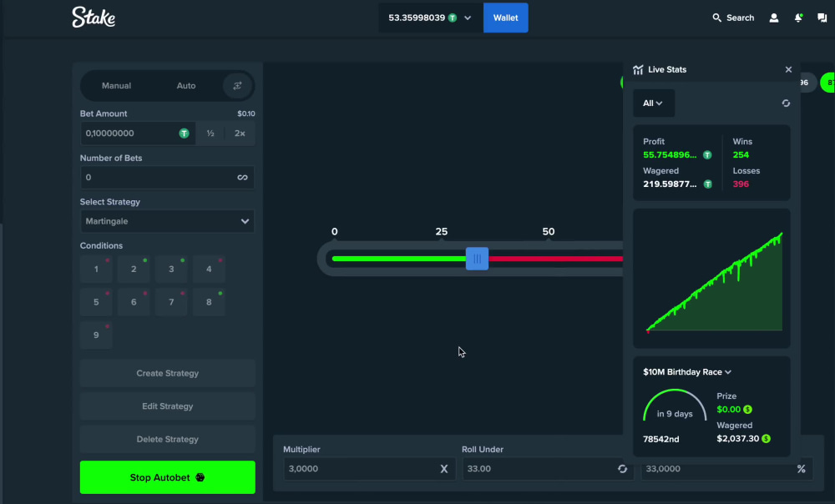This screenshot has height=504, width=835.
Task: Open the notifications bell
Action: pos(798,18)
